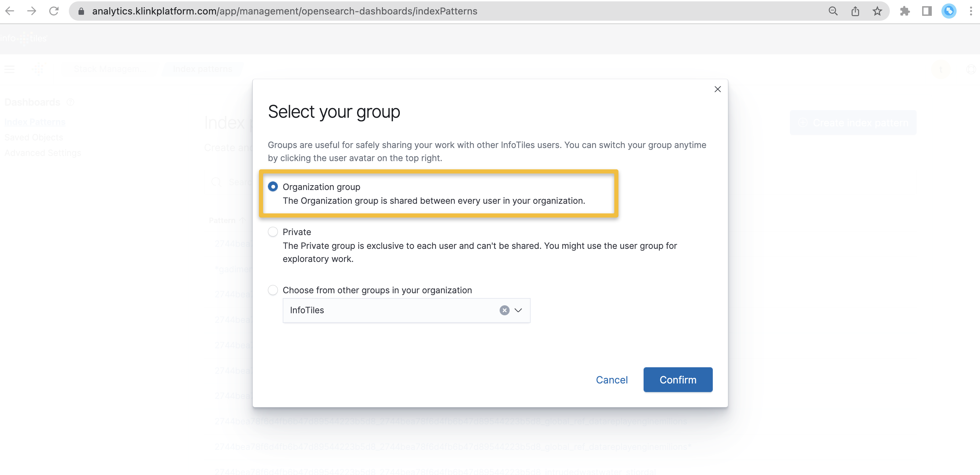
Task: Confirm the selected group
Action: point(678,380)
